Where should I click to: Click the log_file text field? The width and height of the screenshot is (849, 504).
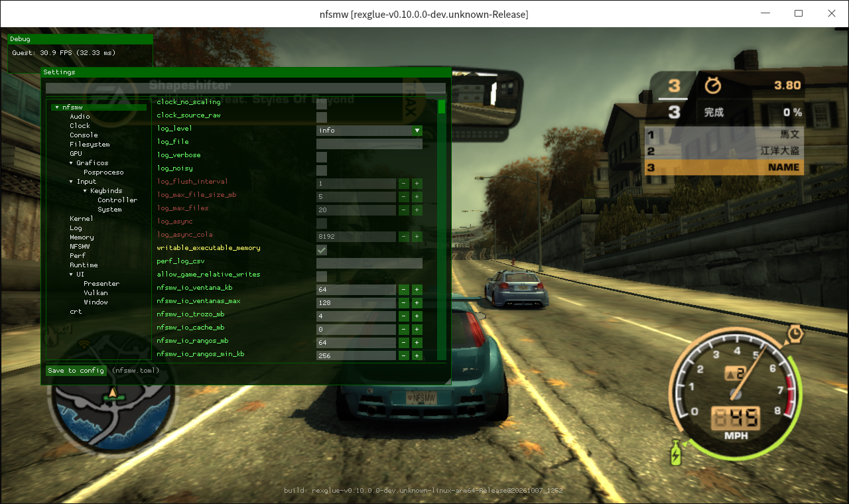tap(369, 144)
